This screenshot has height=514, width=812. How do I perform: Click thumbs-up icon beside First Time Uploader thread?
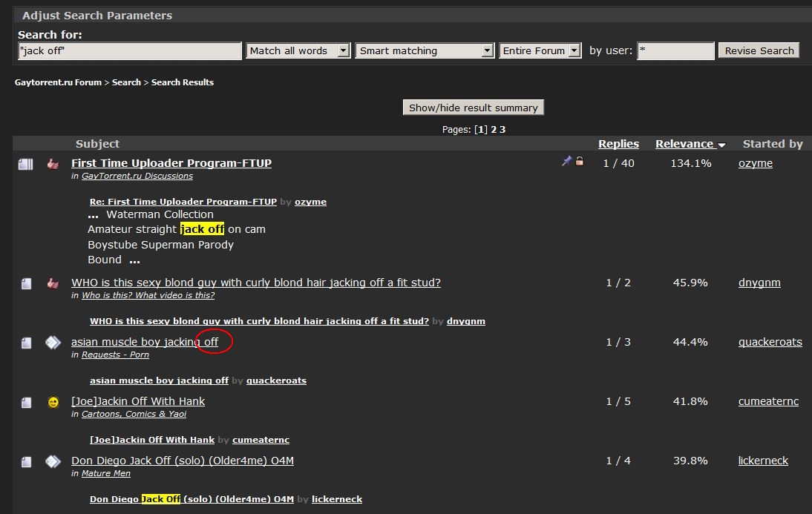[x=53, y=164]
